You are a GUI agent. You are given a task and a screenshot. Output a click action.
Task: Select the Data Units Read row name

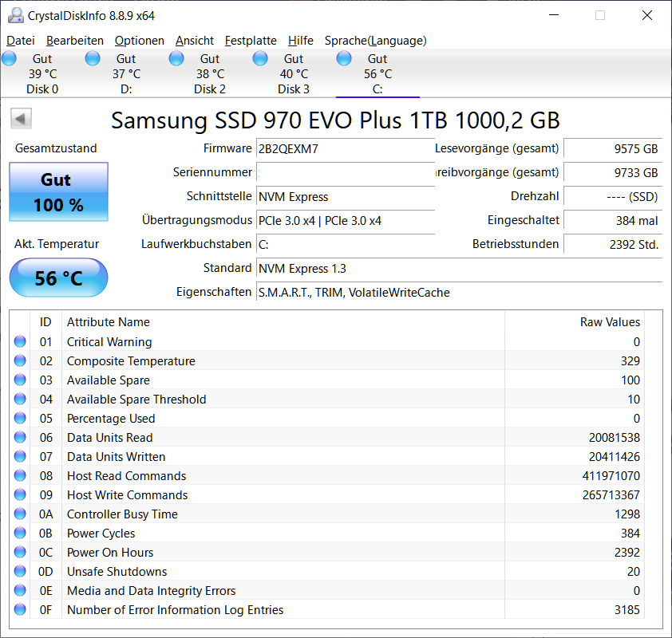pyautogui.click(x=109, y=438)
